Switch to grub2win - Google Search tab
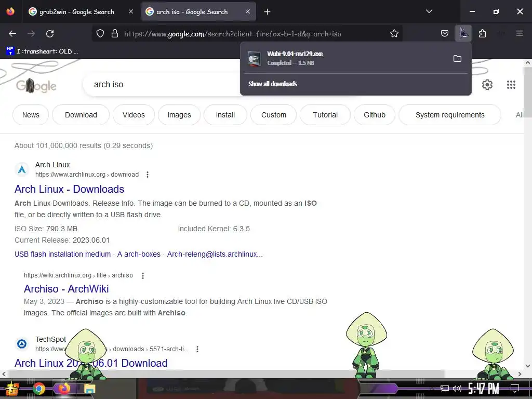This screenshot has width=532, height=399. [77, 12]
